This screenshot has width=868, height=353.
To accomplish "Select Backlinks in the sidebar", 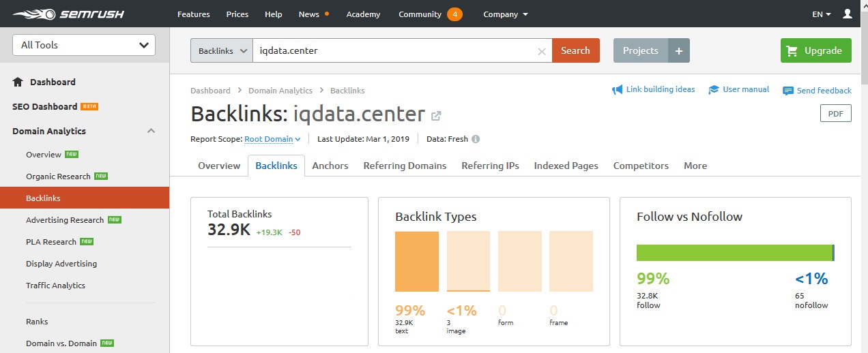I will click(85, 198).
